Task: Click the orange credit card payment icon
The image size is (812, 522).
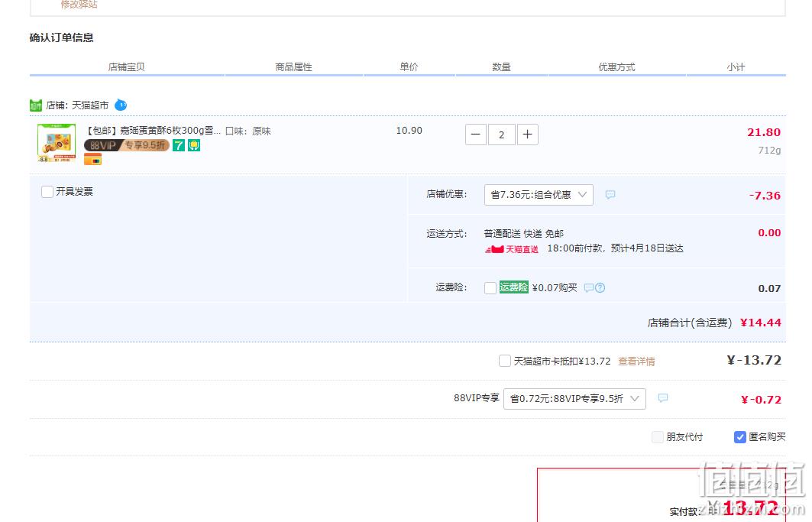Action: [92, 160]
